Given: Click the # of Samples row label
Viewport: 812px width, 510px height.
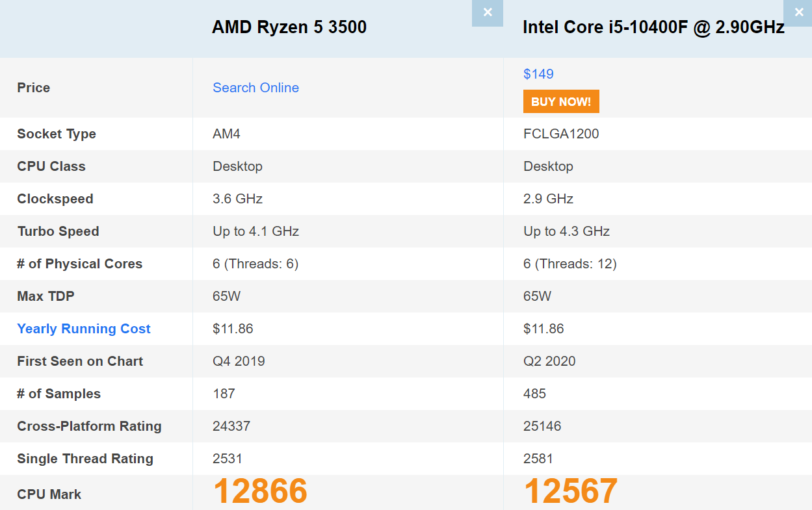Looking at the screenshot, I should tap(59, 394).
